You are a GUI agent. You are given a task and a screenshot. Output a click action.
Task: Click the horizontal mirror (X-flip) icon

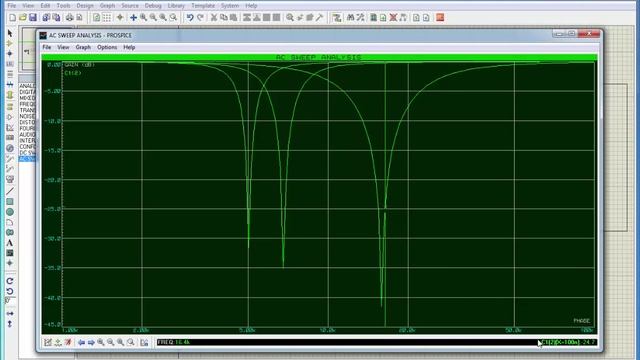(x=10, y=313)
